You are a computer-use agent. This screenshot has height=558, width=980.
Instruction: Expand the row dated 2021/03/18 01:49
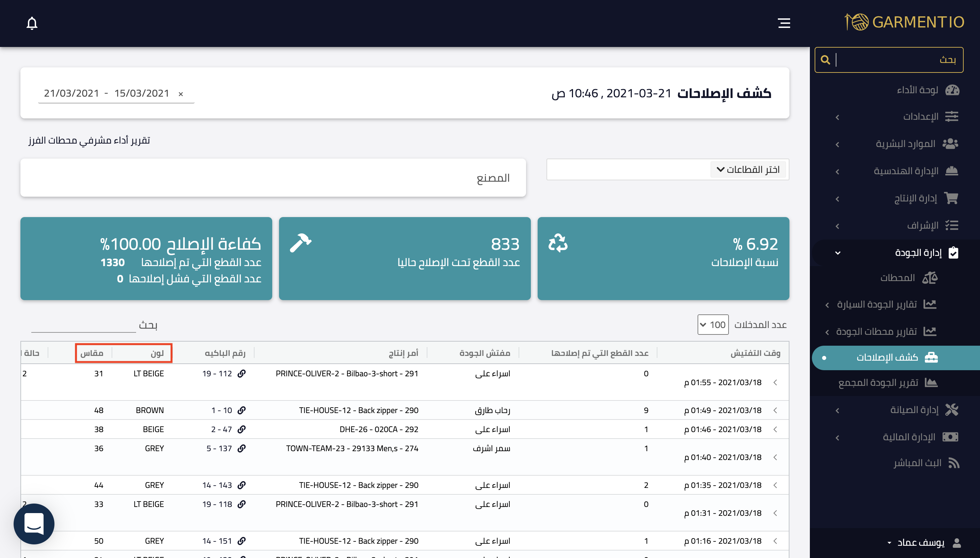[x=775, y=410]
